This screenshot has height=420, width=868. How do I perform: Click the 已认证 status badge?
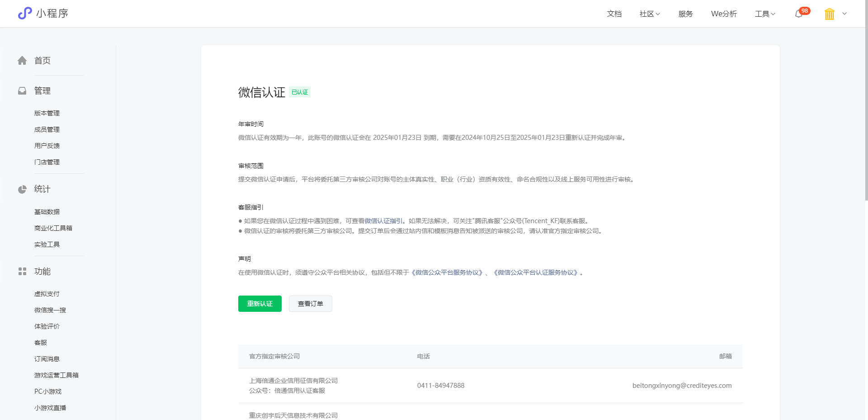(300, 92)
